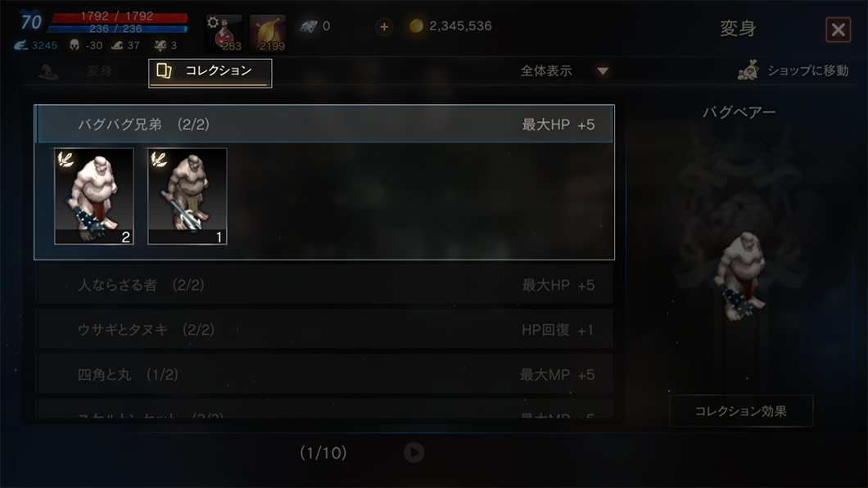
Task: Expand the ウサギとタヌキ collection row
Action: point(324,330)
